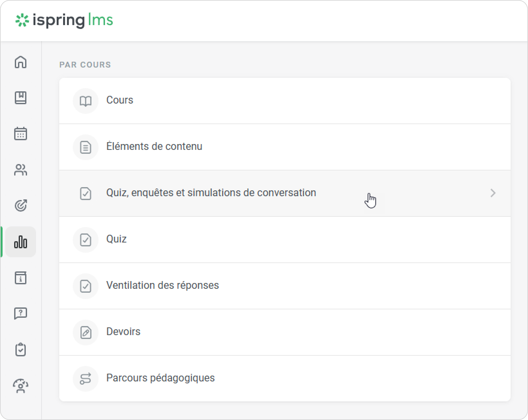The image size is (528, 420).
Task: Click the iSpring LMS logo
Action: pos(64,20)
